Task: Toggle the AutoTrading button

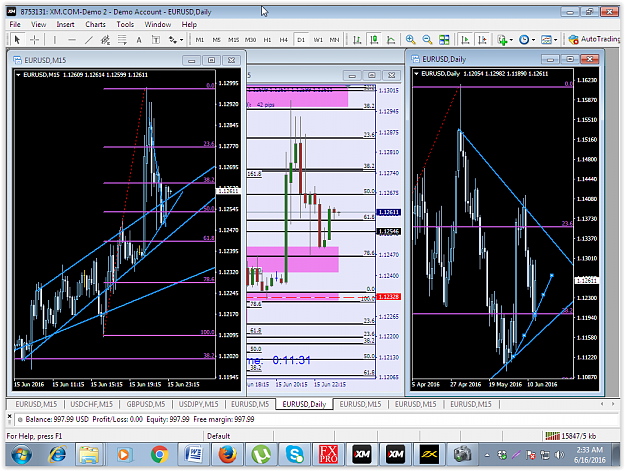Action: tap(594, 39)
